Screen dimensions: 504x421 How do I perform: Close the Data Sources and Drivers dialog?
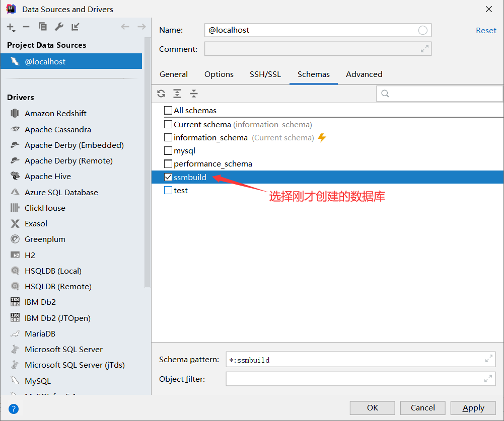pyautogui.click(x=488, y=9)
